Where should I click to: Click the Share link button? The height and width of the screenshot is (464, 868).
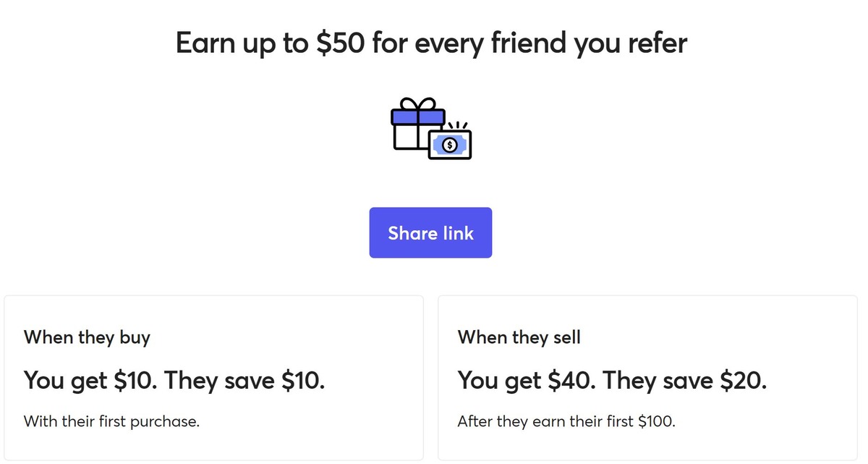pos(430,232)
